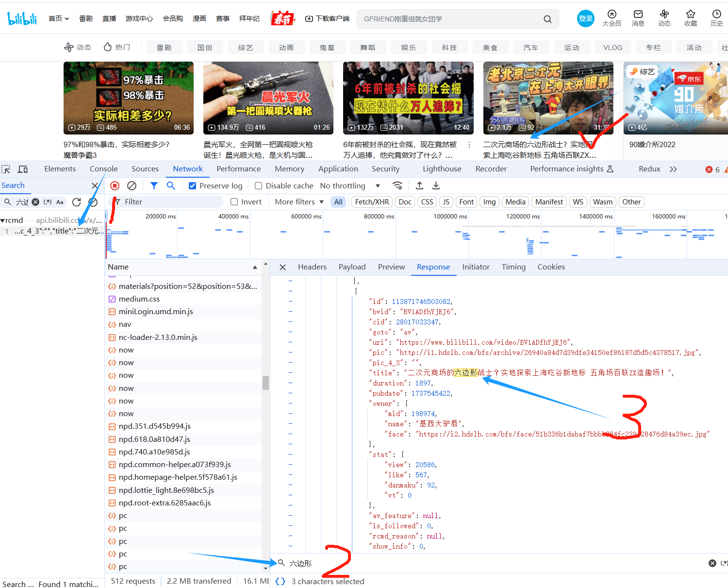Click the blue 登录 login button
The height and width of the screenshot is (588, 728).
tap(585, 19)
